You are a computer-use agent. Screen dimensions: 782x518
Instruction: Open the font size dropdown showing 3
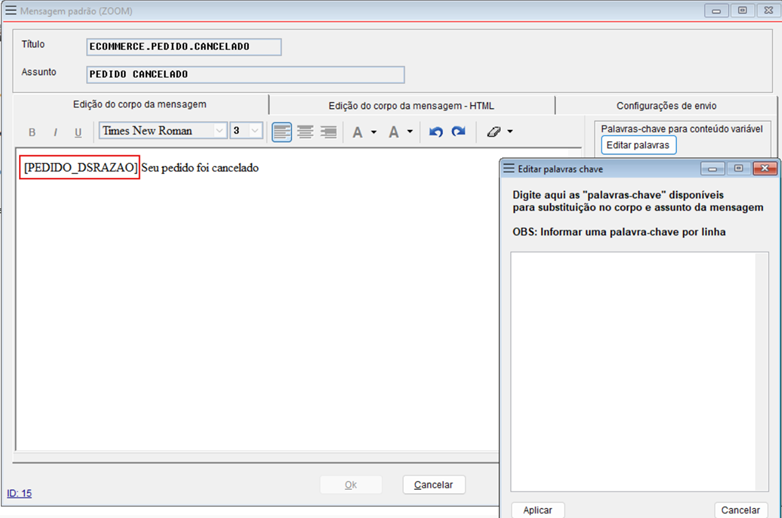pyautogui.click(x=255, y=131)
